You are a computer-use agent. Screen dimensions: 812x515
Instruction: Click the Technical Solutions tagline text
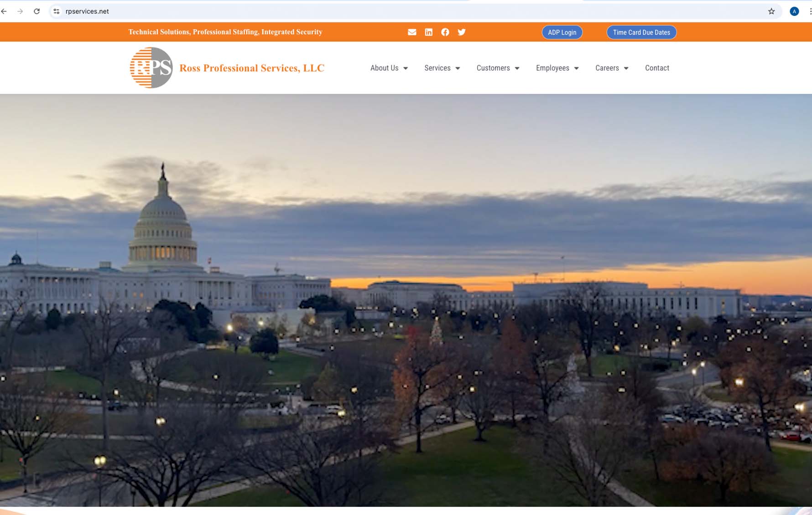point(225,32)
